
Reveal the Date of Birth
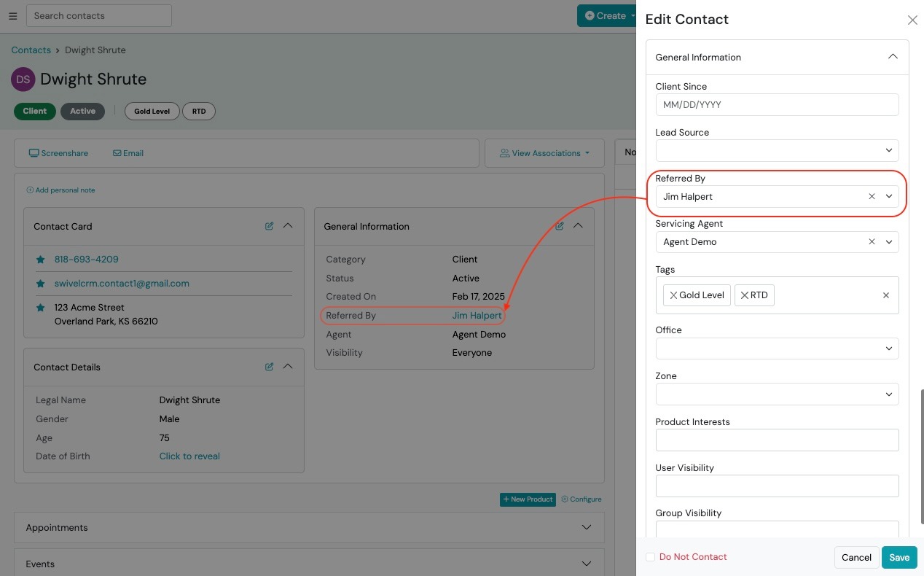(189, 456)
